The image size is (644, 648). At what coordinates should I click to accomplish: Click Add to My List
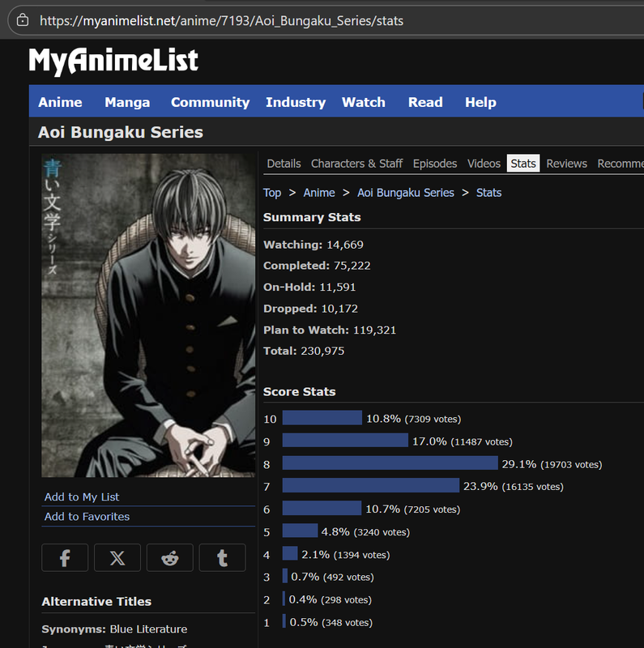(x=82, y=497)
